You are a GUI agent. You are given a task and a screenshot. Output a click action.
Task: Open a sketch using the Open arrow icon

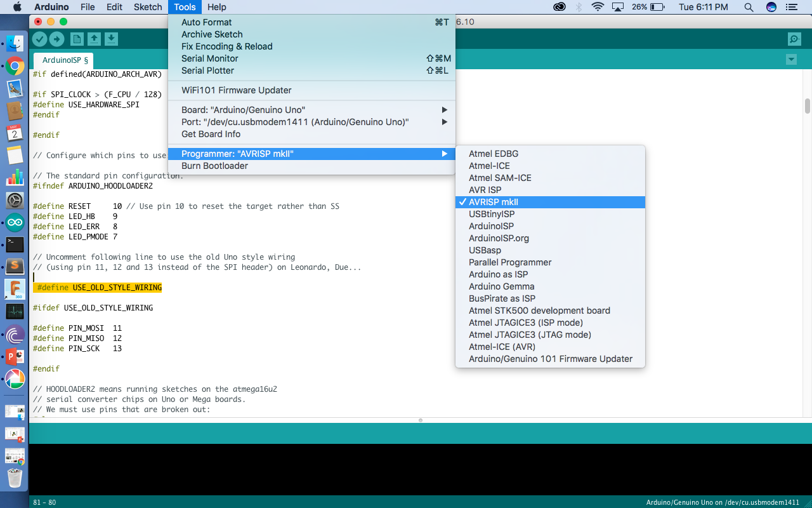click(94, 39)
